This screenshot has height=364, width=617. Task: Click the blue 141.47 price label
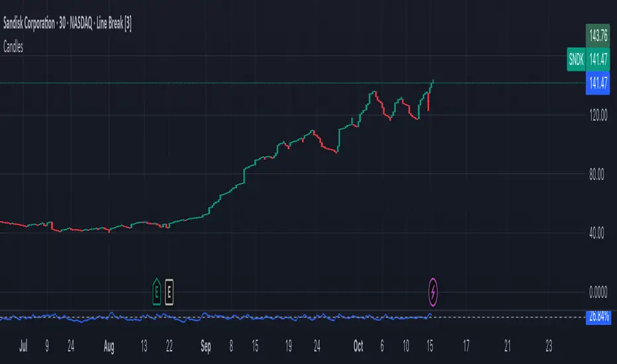599,81
